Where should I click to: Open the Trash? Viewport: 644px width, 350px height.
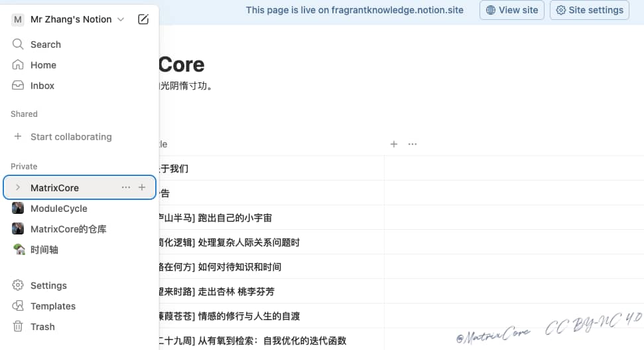[x=42, y=327]
